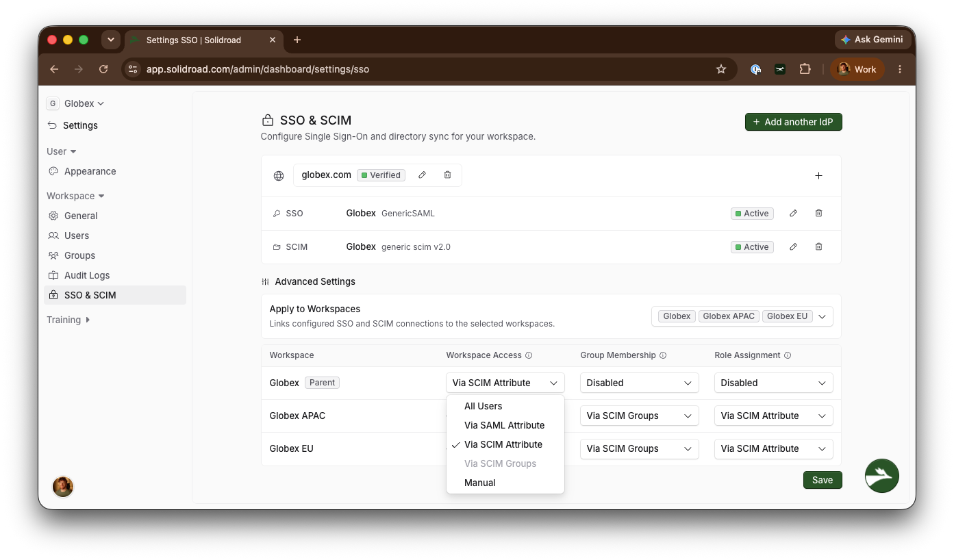Delete the SSO GenericSAML connection

pyautogui.click(x=818, y=214)
